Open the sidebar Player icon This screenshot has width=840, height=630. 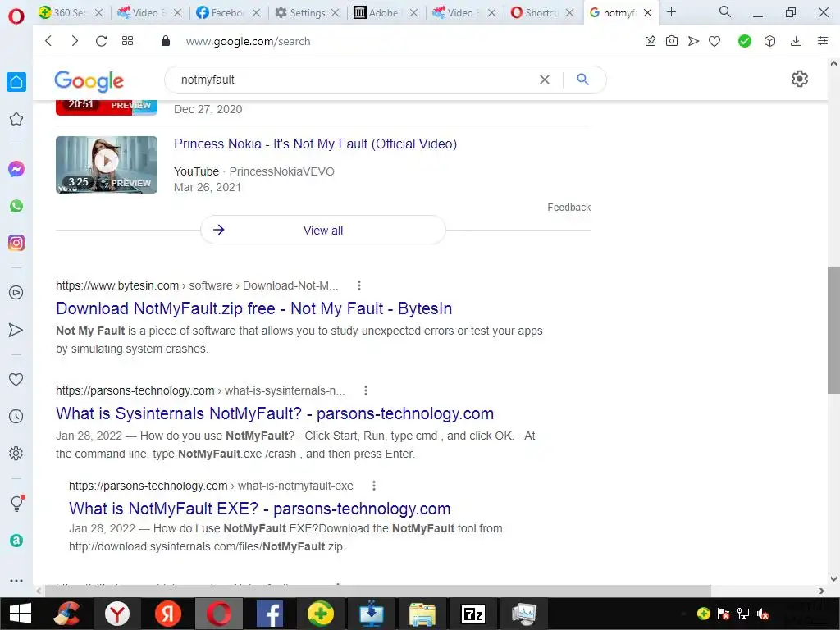(x=16, y=293)
